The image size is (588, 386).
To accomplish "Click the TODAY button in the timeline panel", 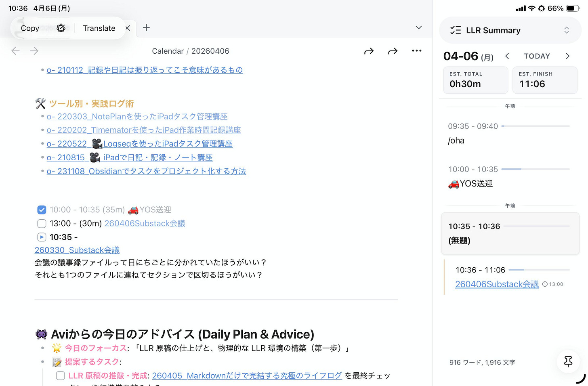I will [537, 56].
